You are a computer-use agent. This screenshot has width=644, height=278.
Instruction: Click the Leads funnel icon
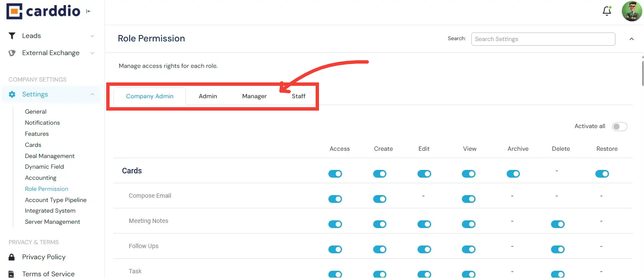click(x=12, y=36)
